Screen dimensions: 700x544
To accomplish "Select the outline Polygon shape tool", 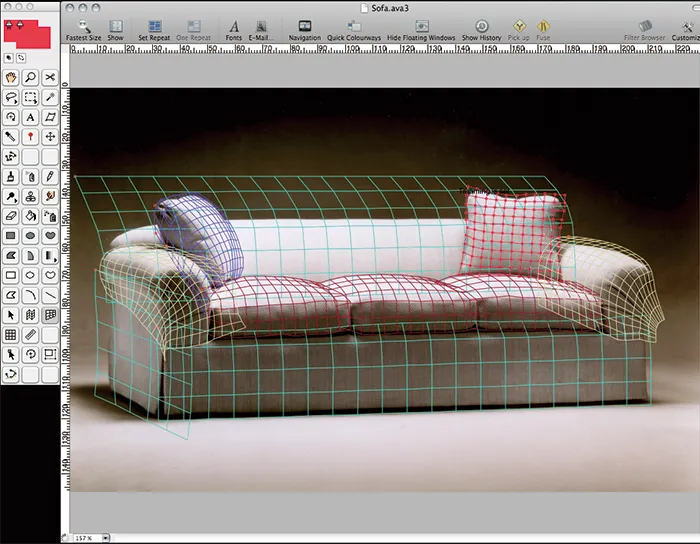I will coord(11,295).
